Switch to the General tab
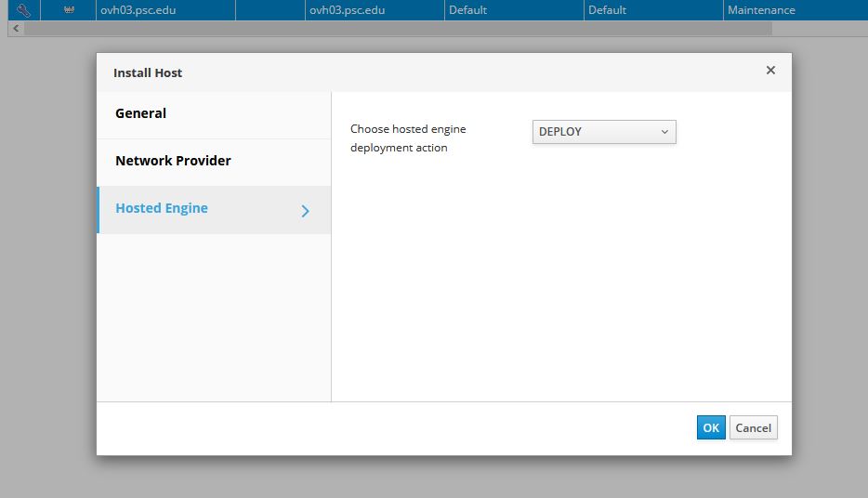The width and height of the screenshot is (868, 498). pyautogui.click(x=140, y=113)
